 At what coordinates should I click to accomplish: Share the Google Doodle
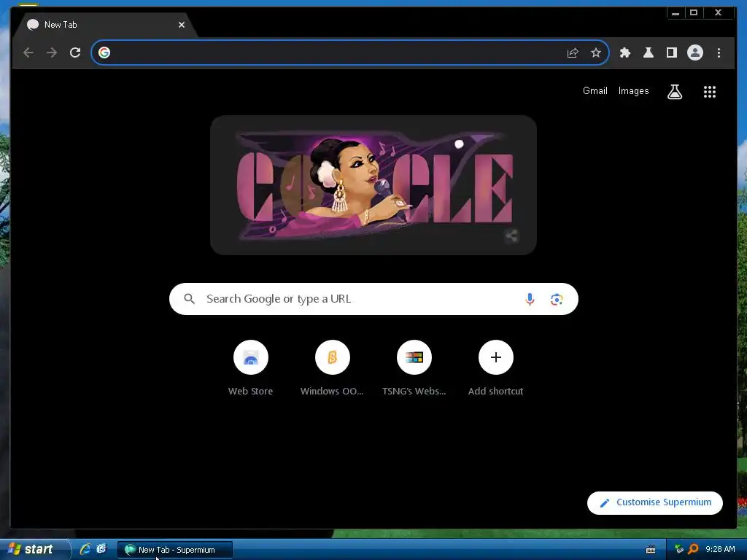(511, 236)
